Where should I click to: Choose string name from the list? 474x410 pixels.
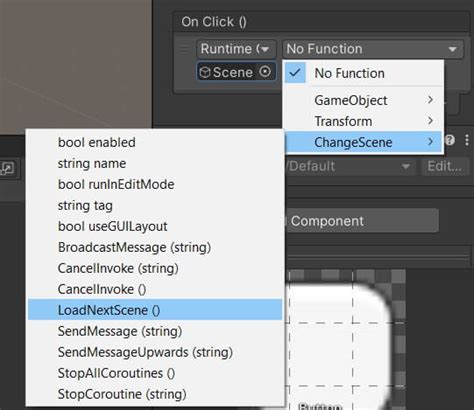(155, 163)
